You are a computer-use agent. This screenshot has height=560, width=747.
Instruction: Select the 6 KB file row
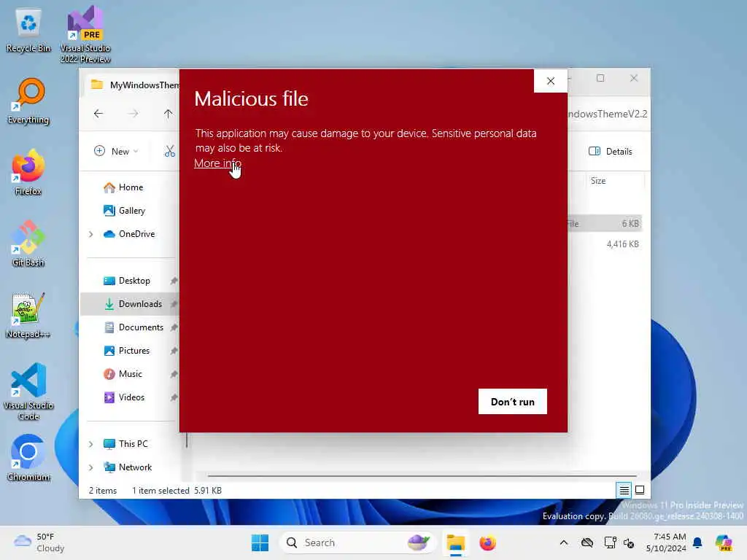point(604,223)
